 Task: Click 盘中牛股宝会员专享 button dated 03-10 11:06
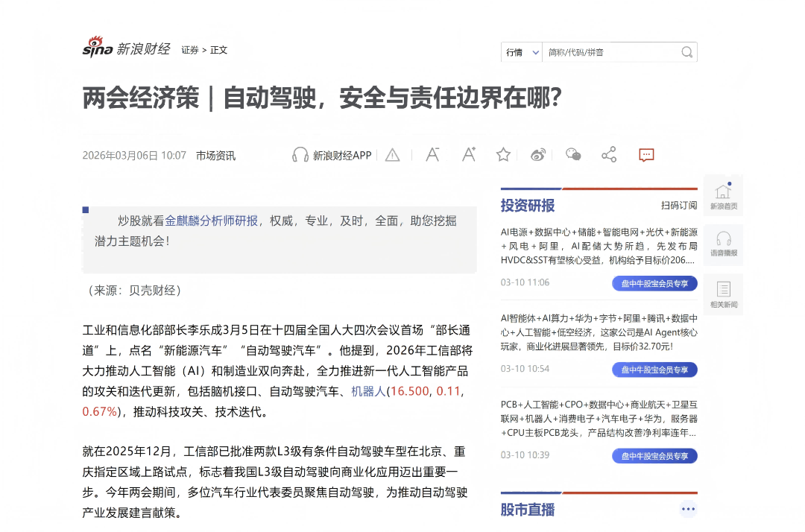(x=654, y=283)
